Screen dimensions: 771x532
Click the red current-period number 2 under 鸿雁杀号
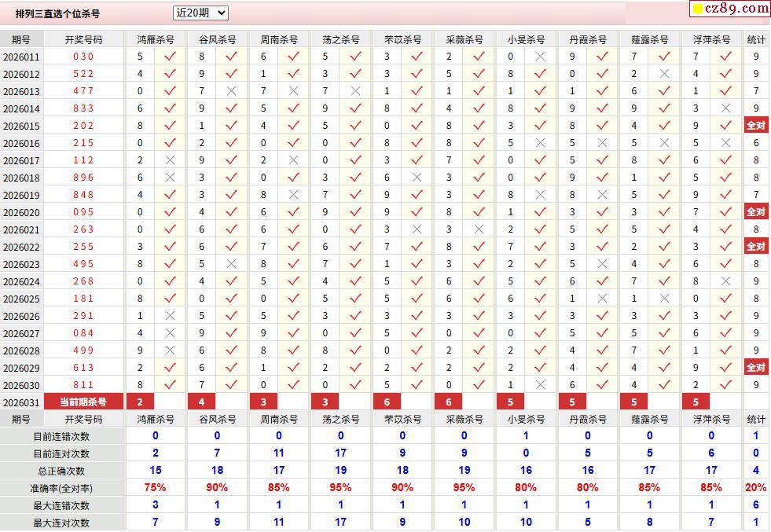(140, 402)
